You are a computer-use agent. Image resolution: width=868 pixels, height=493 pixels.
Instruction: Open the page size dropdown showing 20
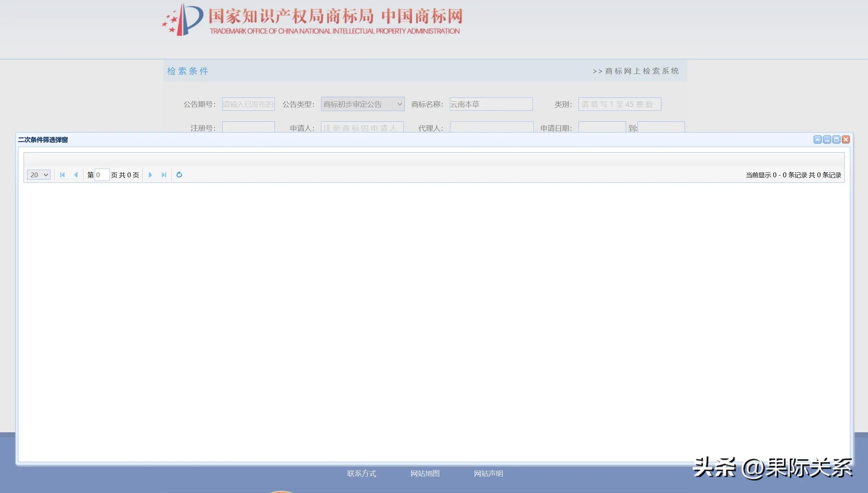pos(38,175)
